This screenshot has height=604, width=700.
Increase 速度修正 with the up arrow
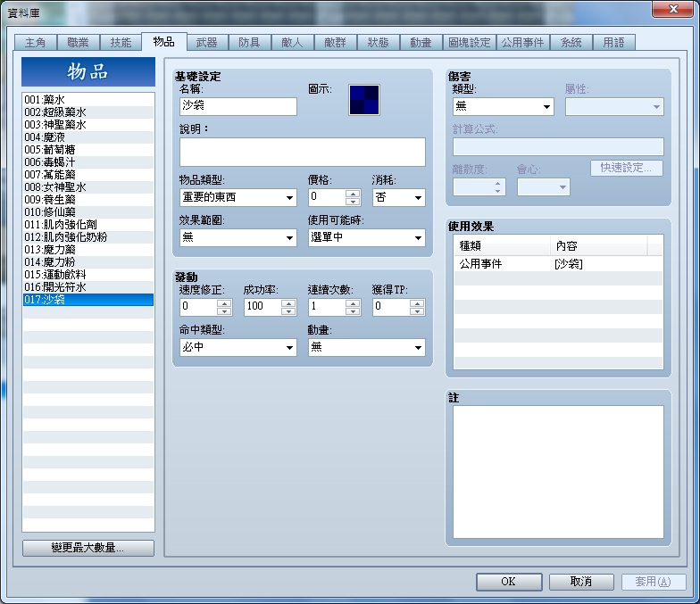[x=224, y=303]
